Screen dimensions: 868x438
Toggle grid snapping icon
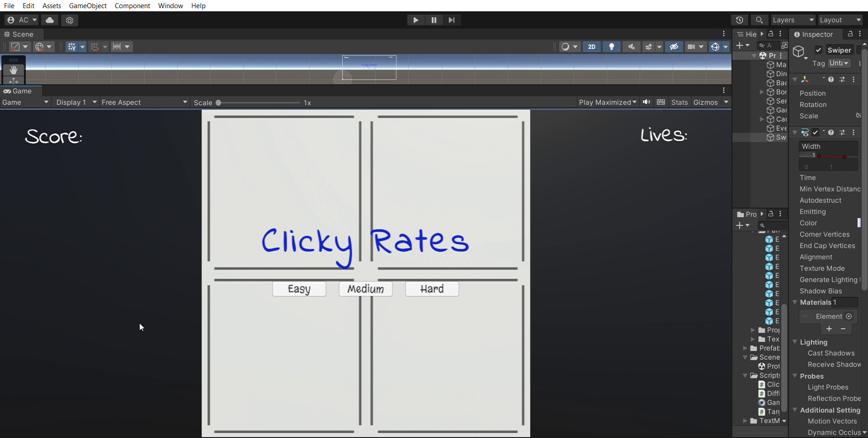94,47
